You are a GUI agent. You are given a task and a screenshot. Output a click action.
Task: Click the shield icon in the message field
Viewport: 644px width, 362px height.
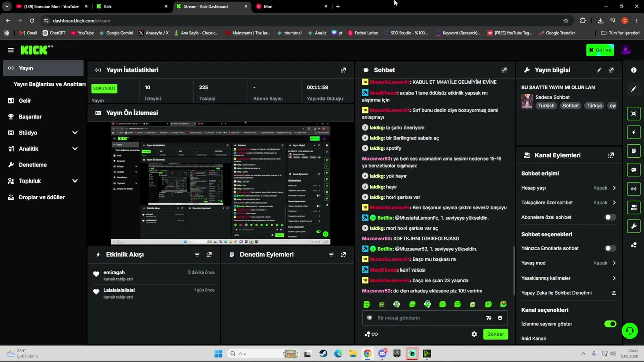point(370,318)
